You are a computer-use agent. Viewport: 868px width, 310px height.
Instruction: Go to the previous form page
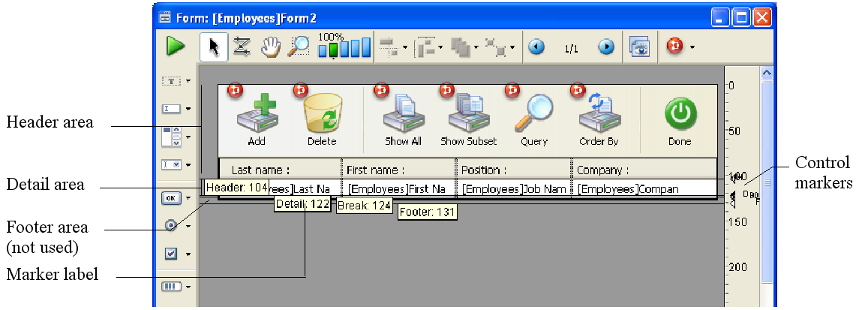click(536, 47)
